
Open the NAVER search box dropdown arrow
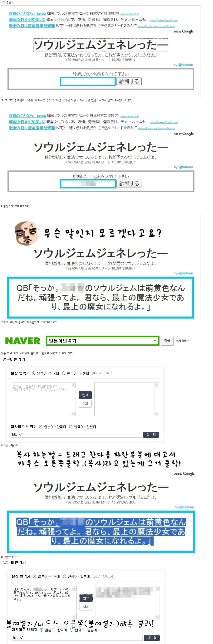[155, 341]
